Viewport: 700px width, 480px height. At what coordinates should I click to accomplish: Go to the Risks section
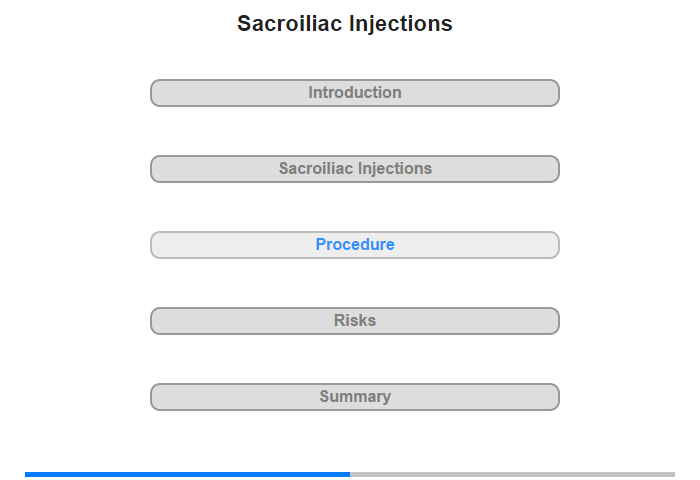[x=354, y=321]
